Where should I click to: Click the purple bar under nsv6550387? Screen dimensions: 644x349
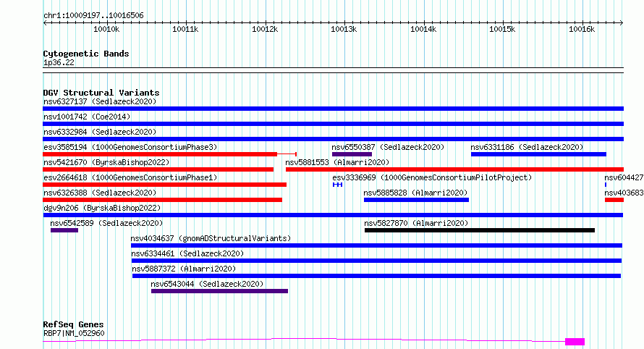pyautogui.click(x=352, y=154)
